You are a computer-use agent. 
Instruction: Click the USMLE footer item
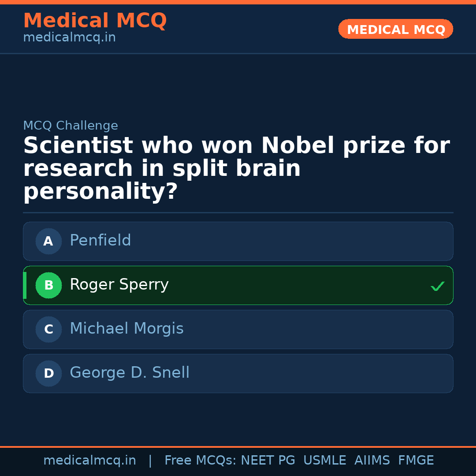coord(324,461)
